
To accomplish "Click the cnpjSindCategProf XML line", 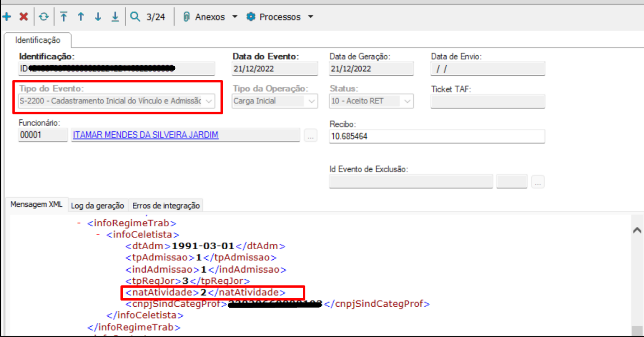I will tap(278, 304).
